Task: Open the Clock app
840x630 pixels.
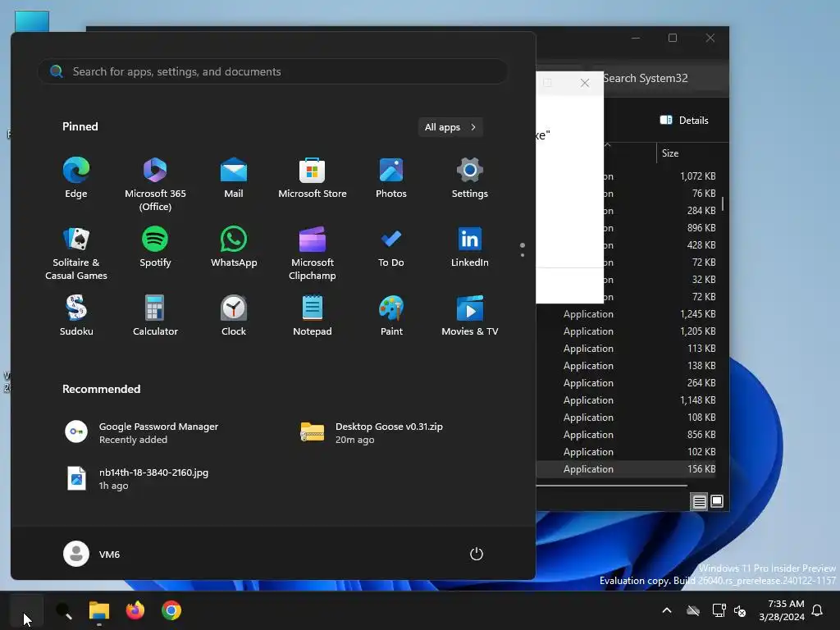Action: pyautogui.click(x=234, y=316)
